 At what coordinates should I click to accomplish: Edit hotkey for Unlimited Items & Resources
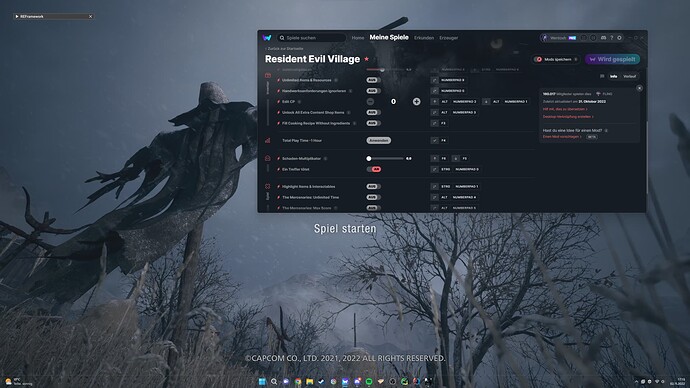coord(435,80)
